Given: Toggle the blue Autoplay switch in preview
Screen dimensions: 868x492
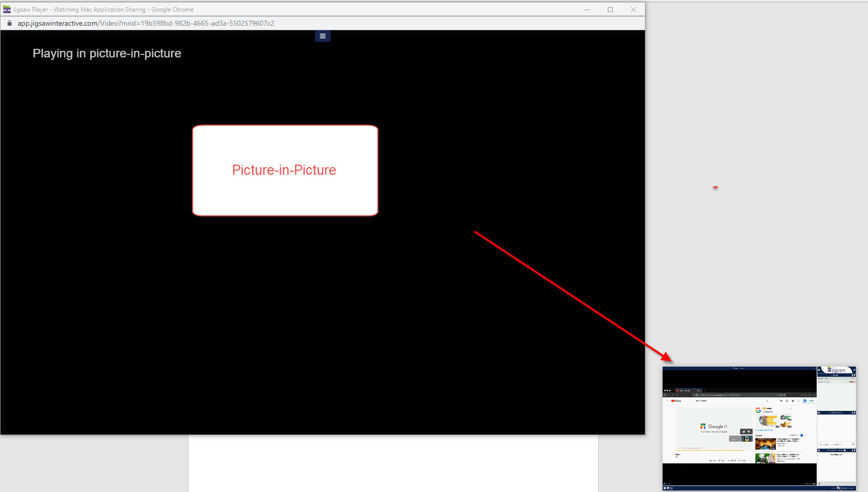Looking at the screenshot, I should tap(801, 435).
